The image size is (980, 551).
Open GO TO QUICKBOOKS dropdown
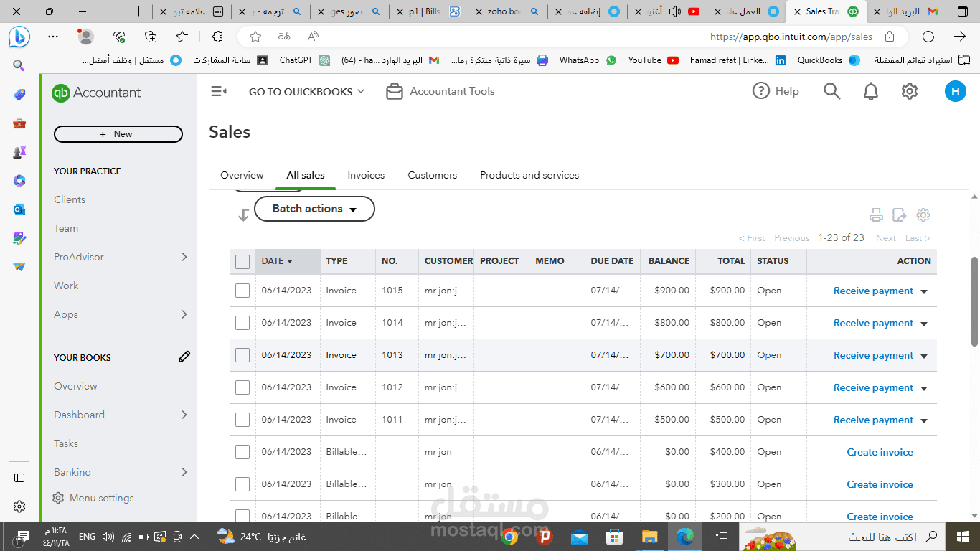click(x=306, y=91)
